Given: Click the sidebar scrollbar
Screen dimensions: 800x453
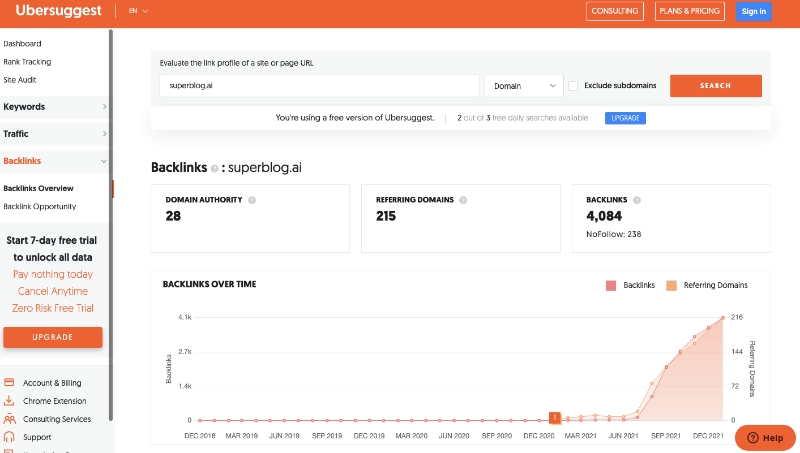Looking at the screenshot, I should (111, 224).
